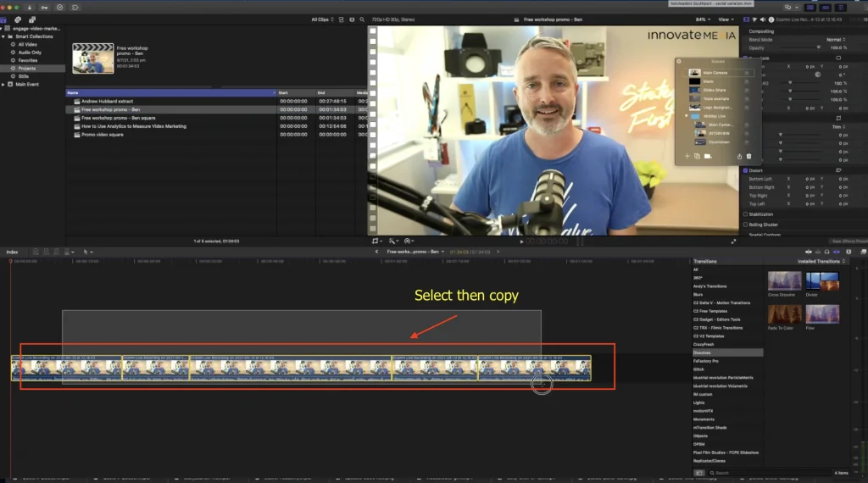Viewport: 868px width, 483px height.
Task: Open the viewer View dropdown
Action: tap(726, 19)
